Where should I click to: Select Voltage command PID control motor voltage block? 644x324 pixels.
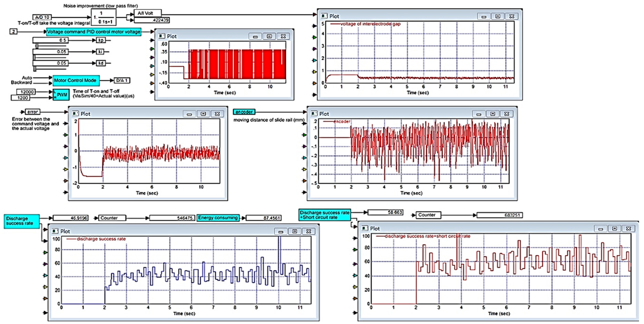point(93,32)
